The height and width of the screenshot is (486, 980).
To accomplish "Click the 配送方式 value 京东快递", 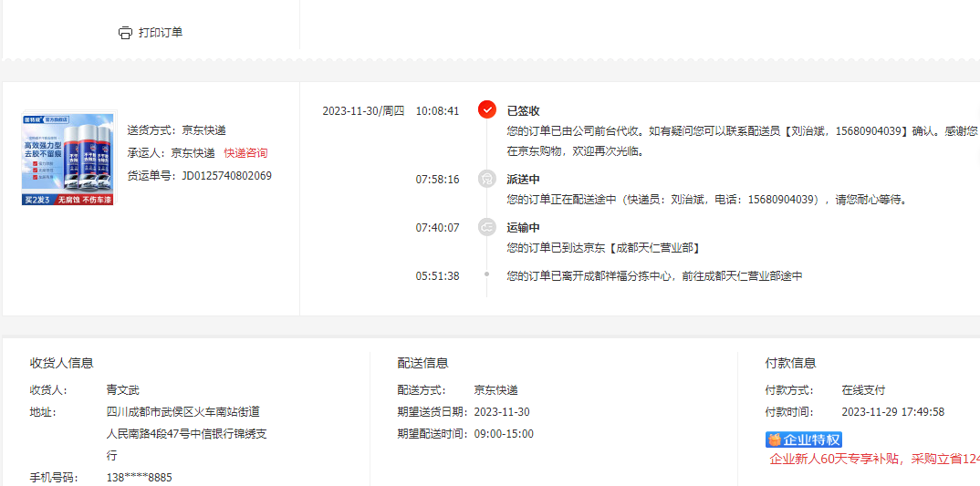I will click(496, 390).
